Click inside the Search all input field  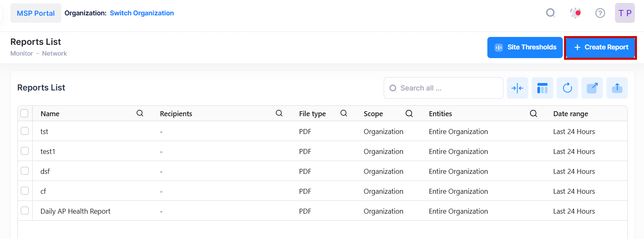tap(443, 88)
